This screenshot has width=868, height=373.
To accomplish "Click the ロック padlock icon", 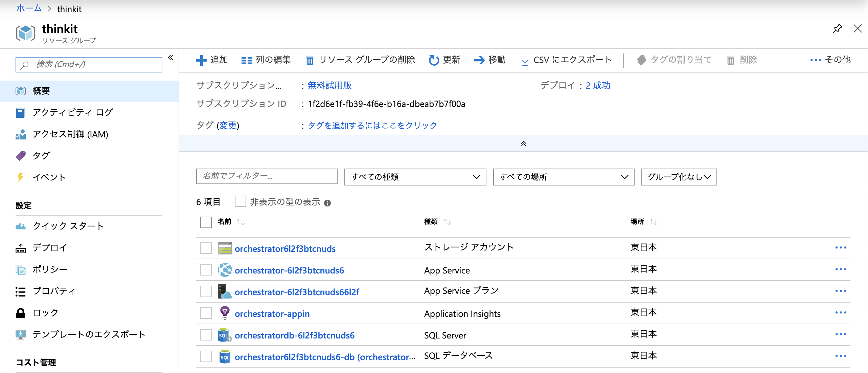I will click(20, 313).
